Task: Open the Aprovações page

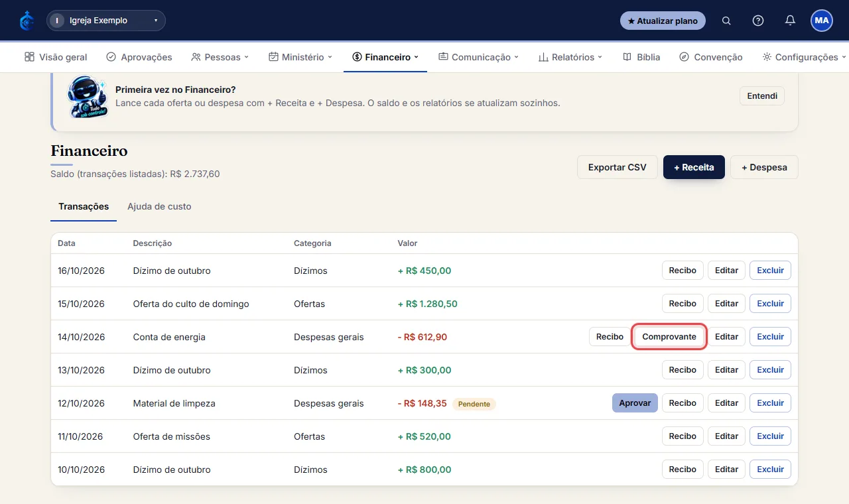Action: pos(139,57)
